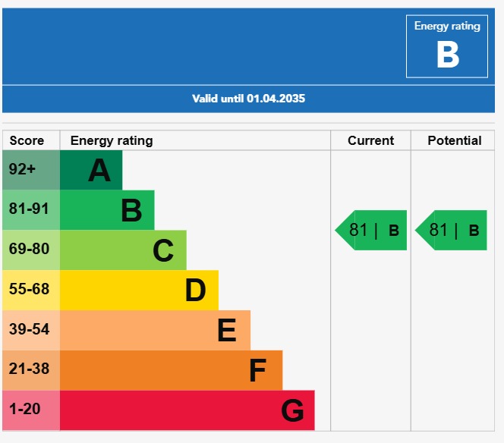Click the Current column header
The image size is (504, 443).
(x=371, y=140)
